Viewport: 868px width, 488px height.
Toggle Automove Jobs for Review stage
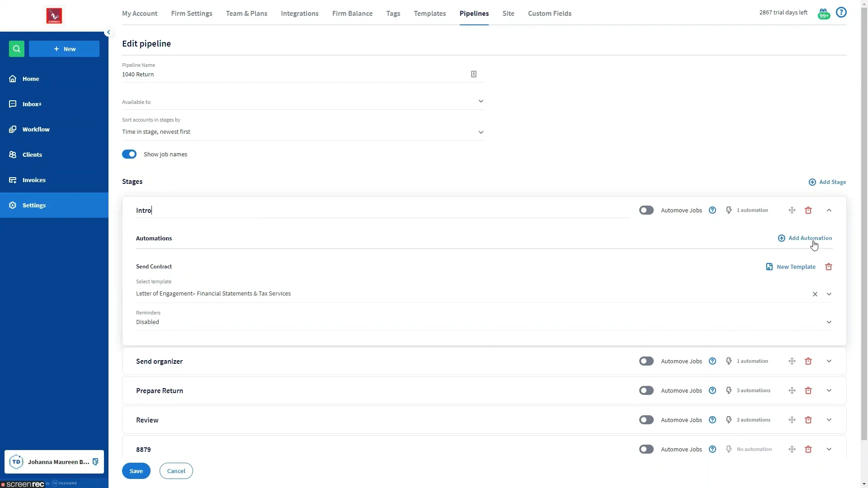(x=646, y=420)
